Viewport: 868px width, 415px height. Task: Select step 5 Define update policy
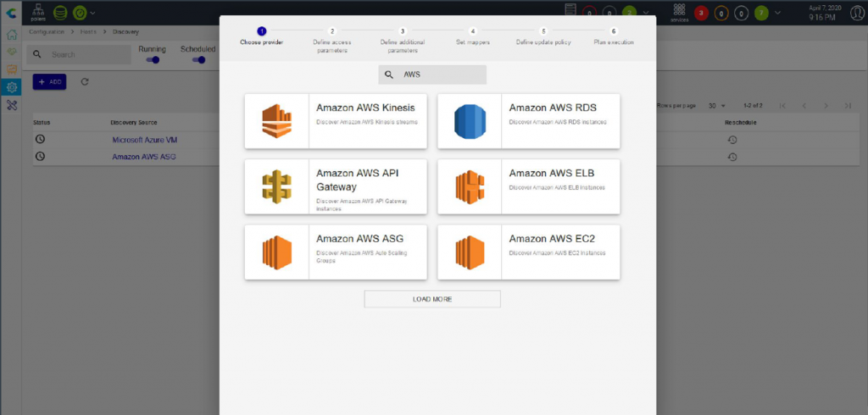[x=543, y=36]
